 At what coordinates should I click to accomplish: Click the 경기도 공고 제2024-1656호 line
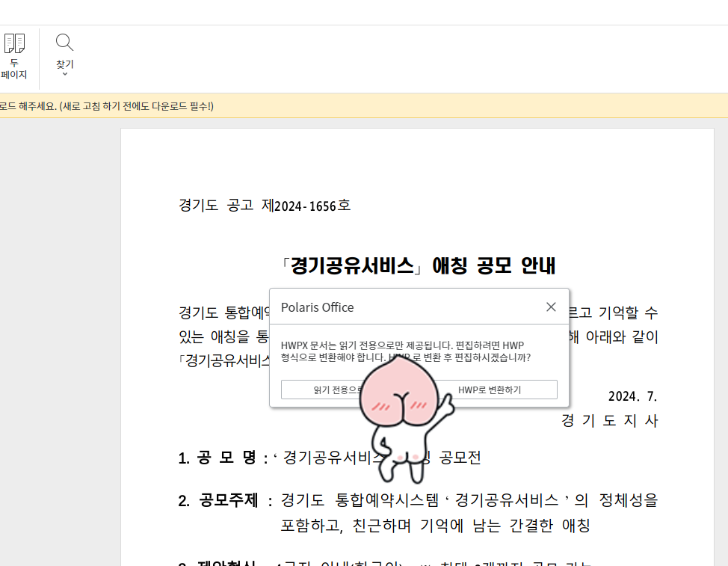pyautogui.click(x=264, y=205)
